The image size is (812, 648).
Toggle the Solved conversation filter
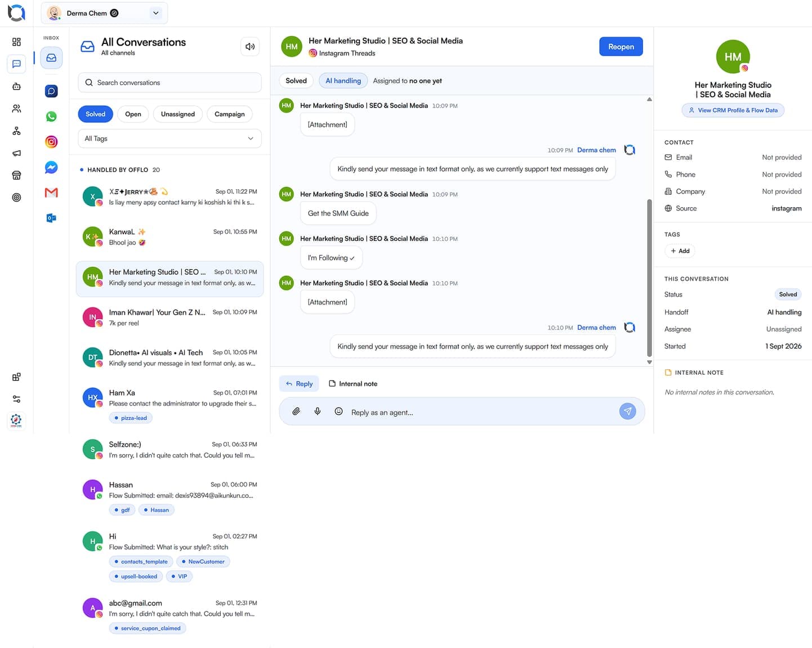[x=95, y=114]
